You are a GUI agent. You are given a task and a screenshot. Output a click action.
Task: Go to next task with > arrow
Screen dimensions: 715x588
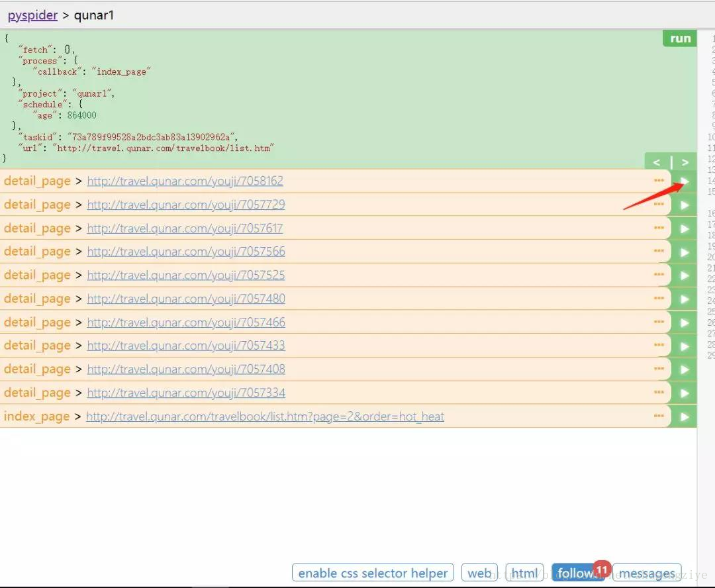coord(685,162)
